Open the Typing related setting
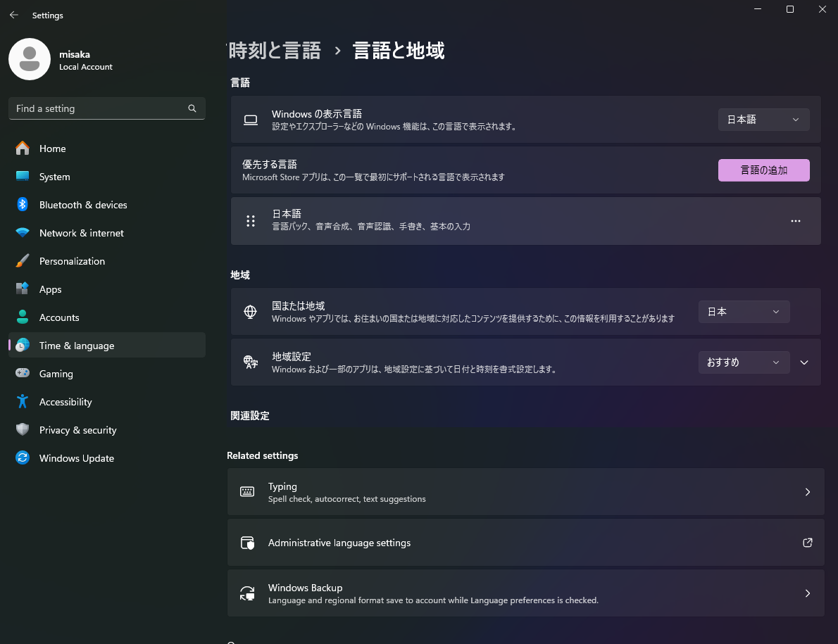The height and width of the screenshot is (644, 838). click(x=526, y=492)
